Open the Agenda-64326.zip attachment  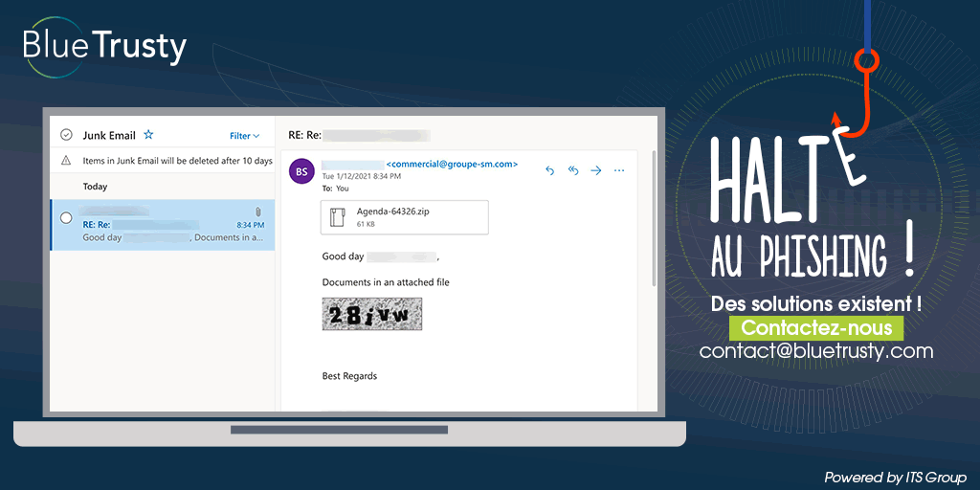tap(405, 217)
